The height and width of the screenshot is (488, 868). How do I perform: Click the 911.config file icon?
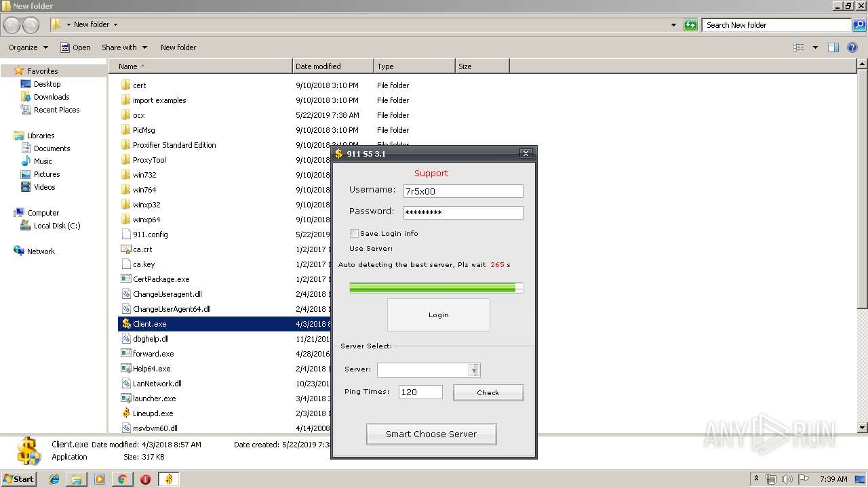126,235
